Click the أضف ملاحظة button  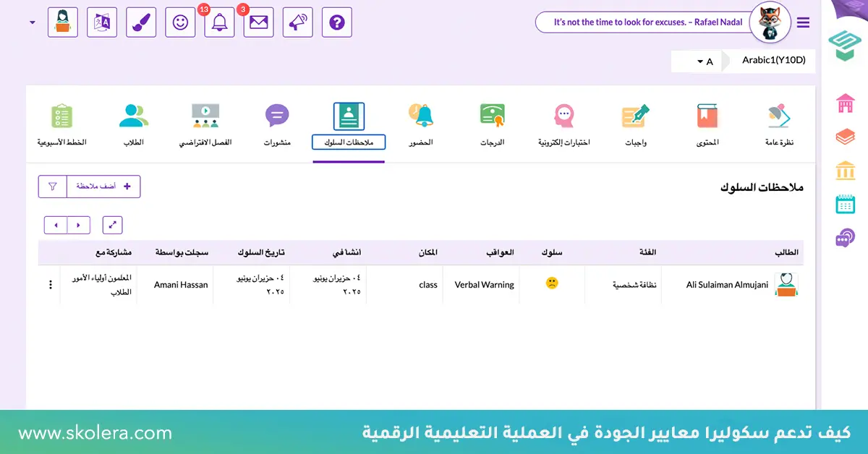104,187
